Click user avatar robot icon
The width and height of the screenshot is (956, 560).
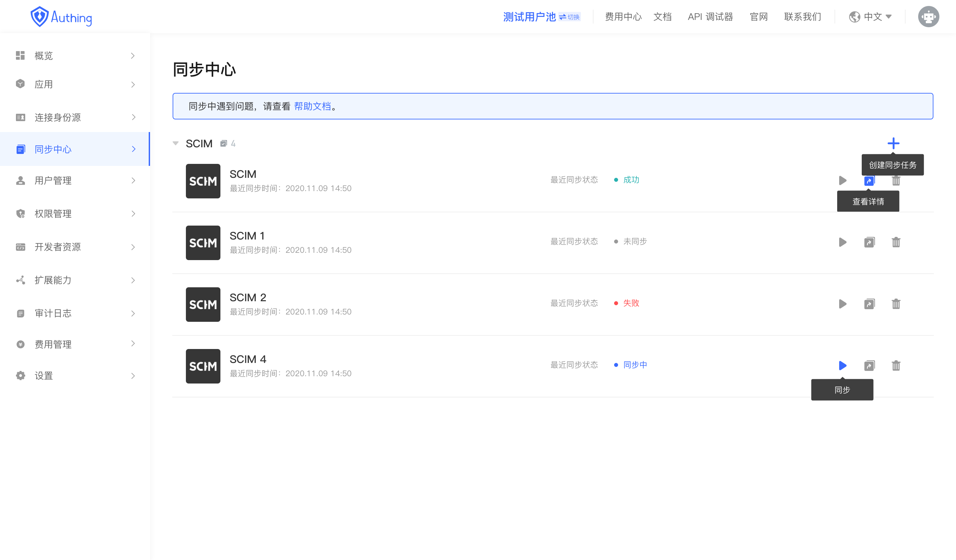[928, 17]
